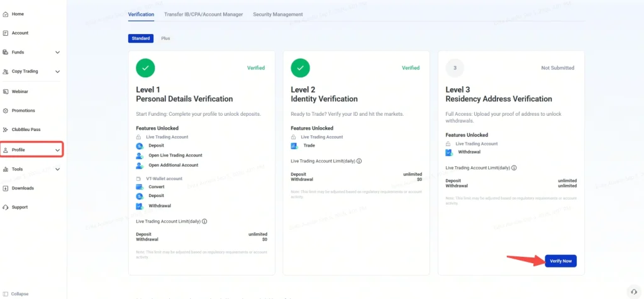Click the Open Live Trading Account icon
Screen dimensions: 644x299
(140, 155)
